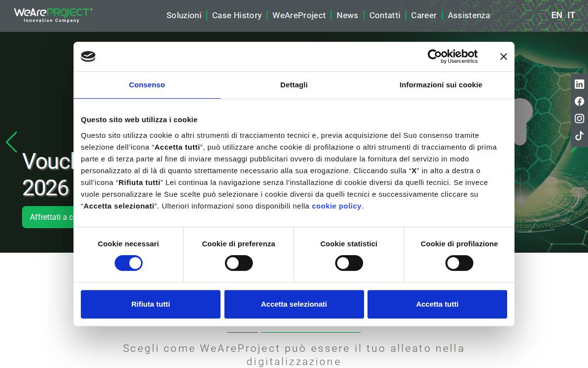This screenshot has height=368, width=588.
Task: Switch language to IT
Action: 571,15
